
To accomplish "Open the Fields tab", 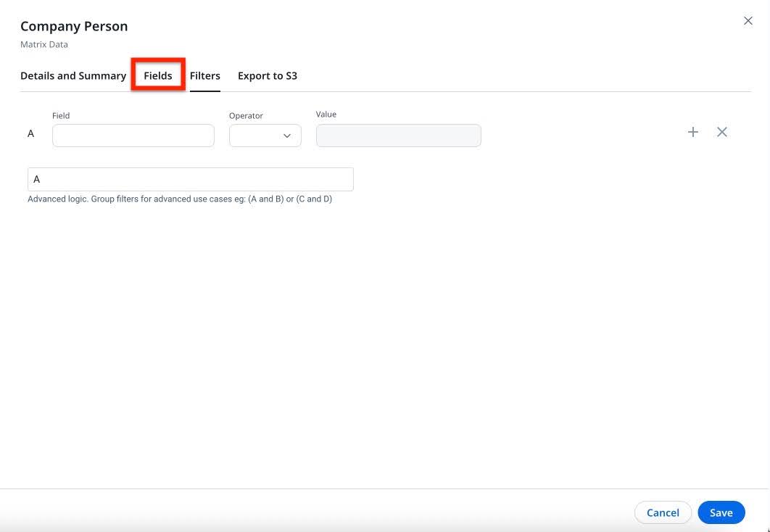I will [x=157, y=75].
